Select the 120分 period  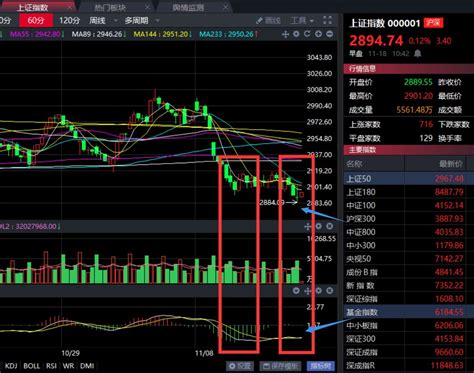pyautogui.click(x=69, y=21)
